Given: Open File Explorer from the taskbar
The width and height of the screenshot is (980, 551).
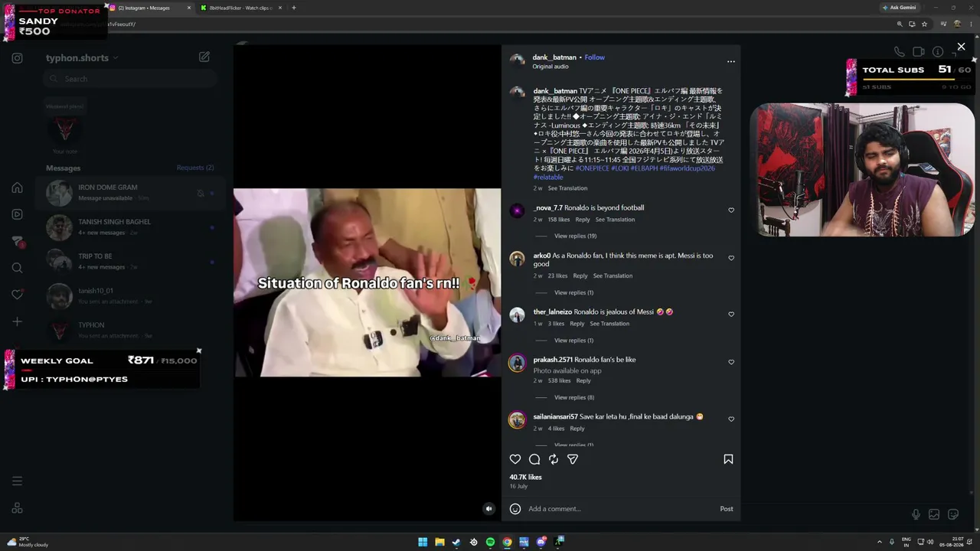Looking at the screenshot, I should point(439,543).
